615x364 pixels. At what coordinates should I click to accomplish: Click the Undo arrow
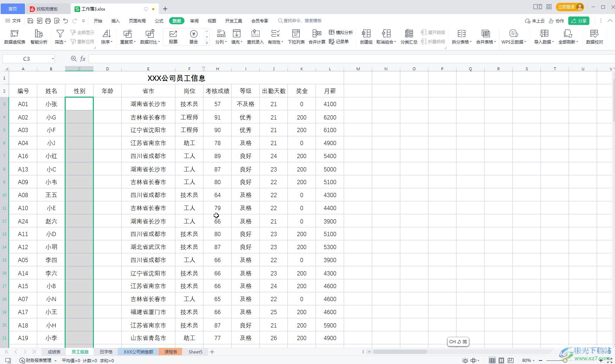click(x=65, y=21)
